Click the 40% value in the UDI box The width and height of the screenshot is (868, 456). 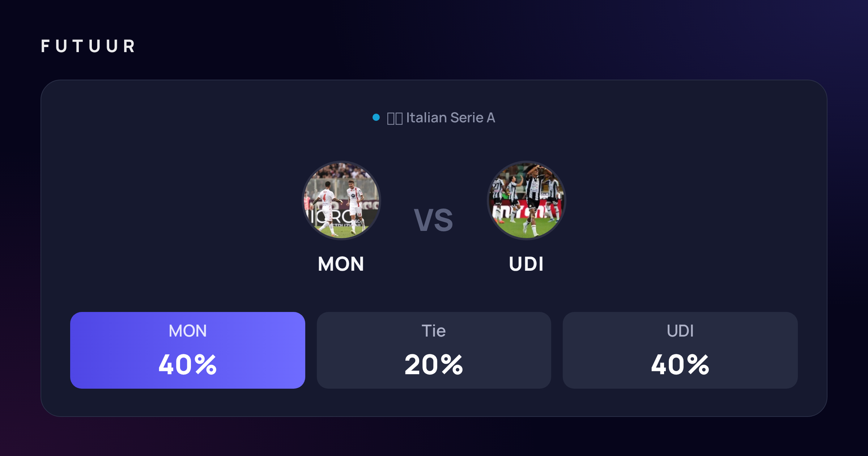pyautogui.click(x=680, y=364)
